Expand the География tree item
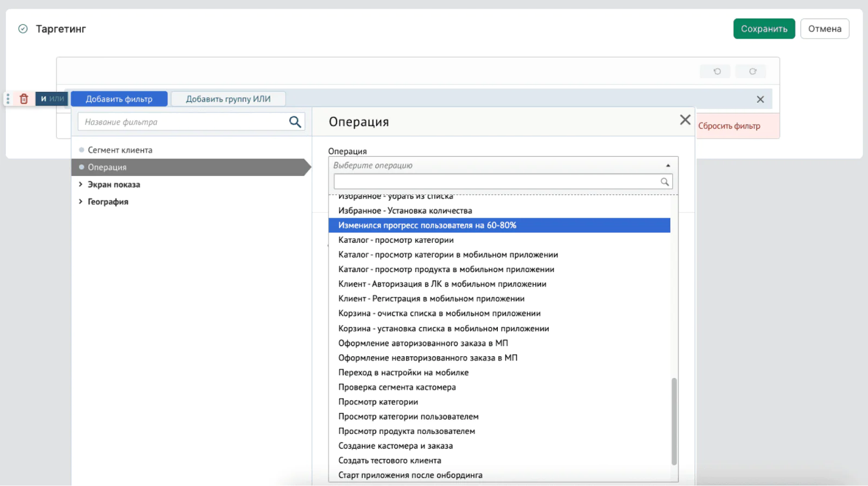This screenshot has width=868, height=486. (80, 201)
